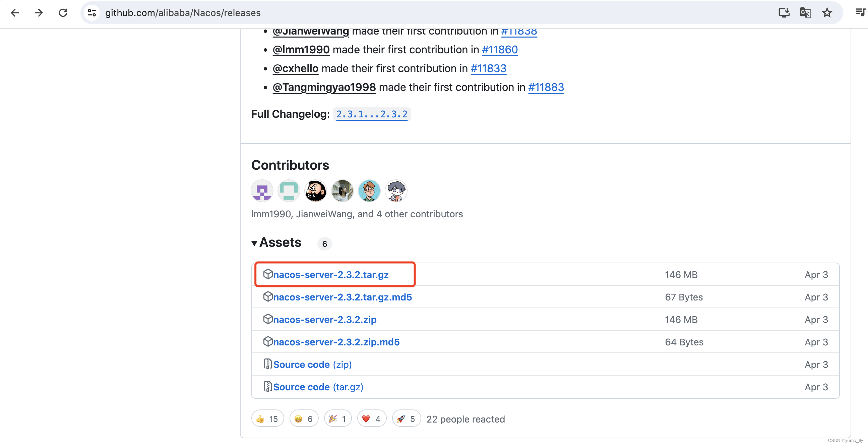Open the translate page icon
Image resolution: width=868 pixels, height=446 pixels.
point(805,13)
